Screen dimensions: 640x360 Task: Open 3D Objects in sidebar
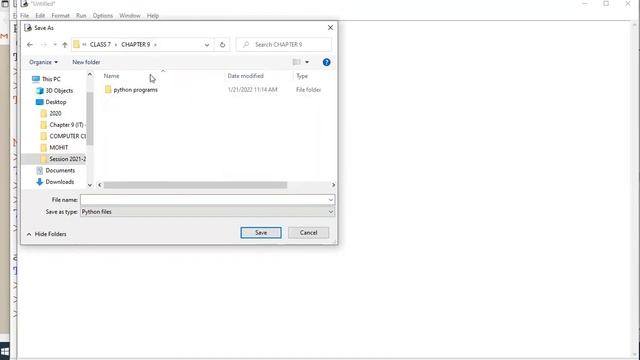tap(59, 91)
